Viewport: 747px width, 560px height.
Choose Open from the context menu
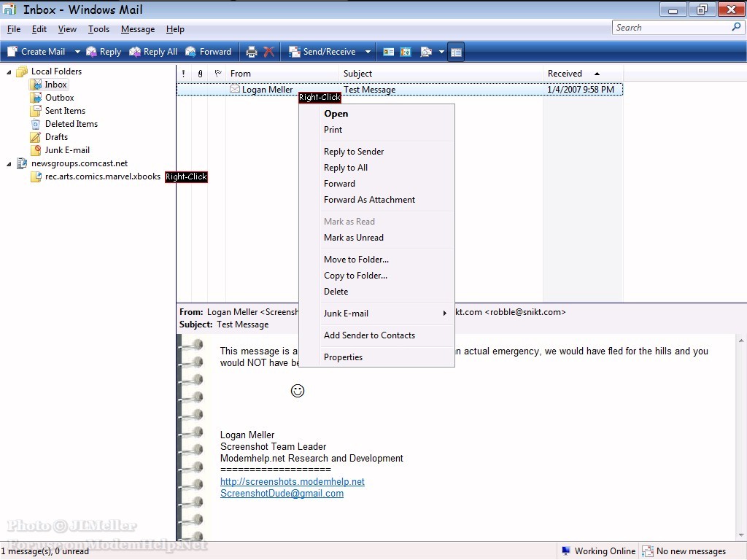(376, 113)
